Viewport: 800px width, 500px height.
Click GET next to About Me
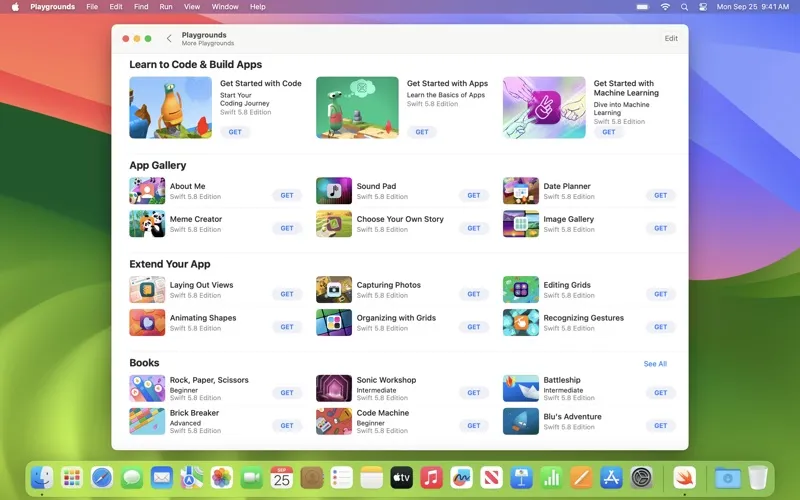(287, 195)
